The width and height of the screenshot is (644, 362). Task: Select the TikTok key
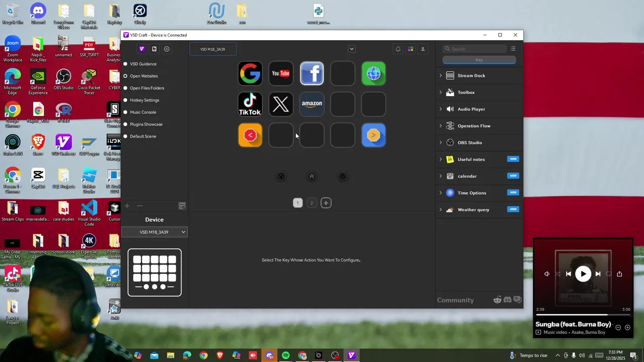(x=250, y=104)
